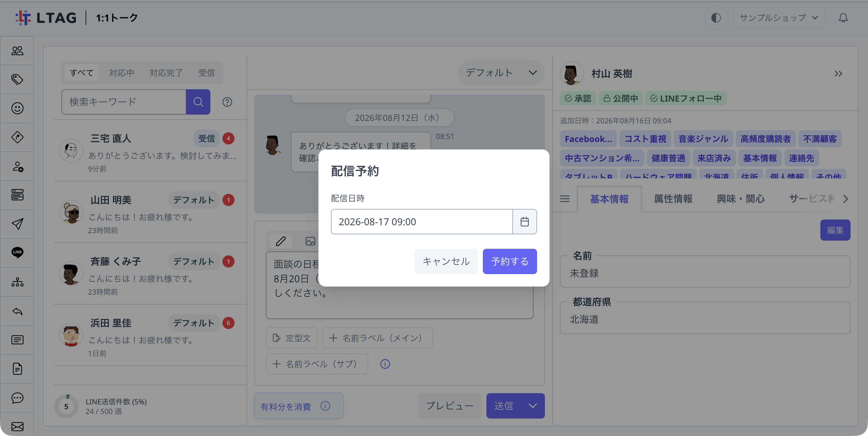The width and height of the screenshot is (868, 436).
Task: Click the 有料分を消費 button
Action: point(299,406)
